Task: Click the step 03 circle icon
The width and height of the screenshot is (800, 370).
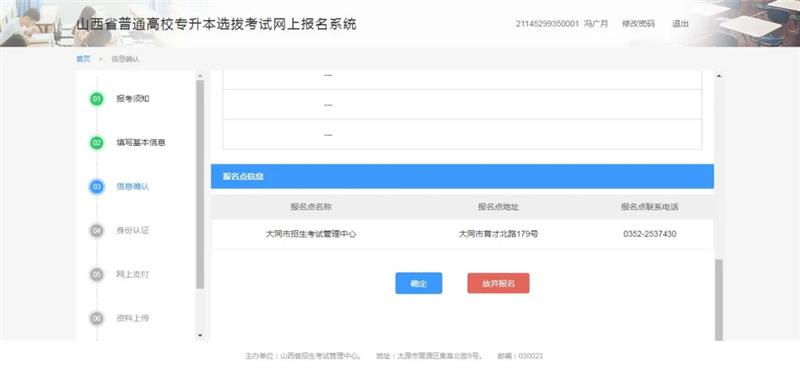Action: pos(96,187)
